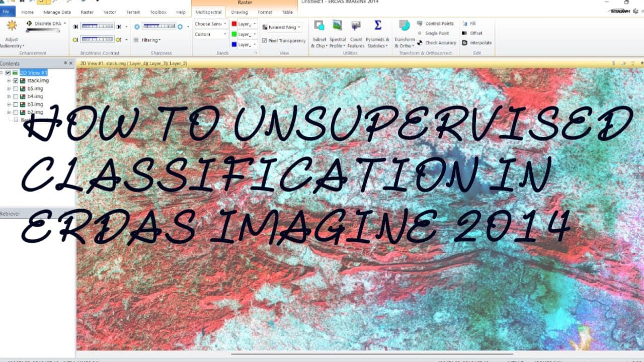This screenshot has width=644, height=362.
Task: Pin the Contents panel
Action: pos(65,63)
